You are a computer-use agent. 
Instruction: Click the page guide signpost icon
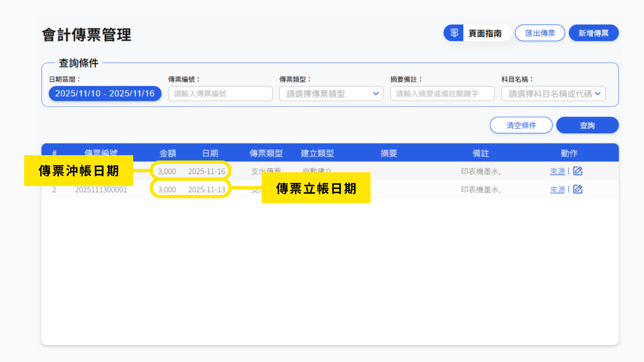tap(454, 33)
